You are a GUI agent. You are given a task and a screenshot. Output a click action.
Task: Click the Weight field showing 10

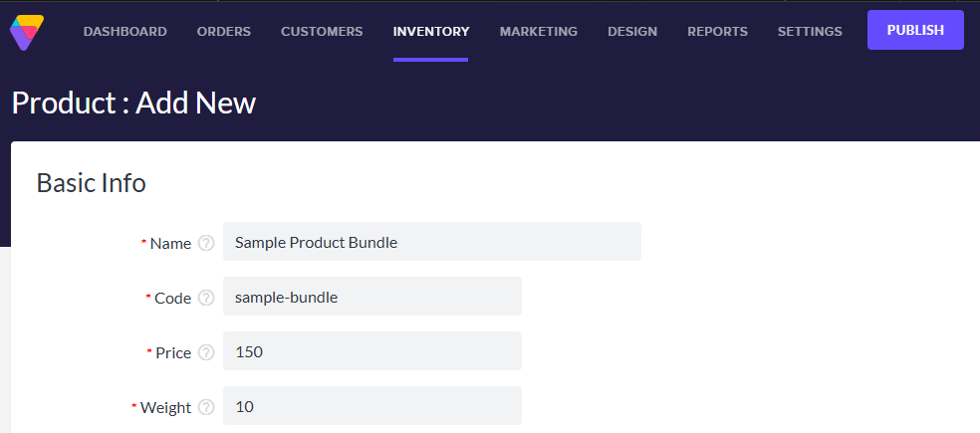(x=372, y=405)
